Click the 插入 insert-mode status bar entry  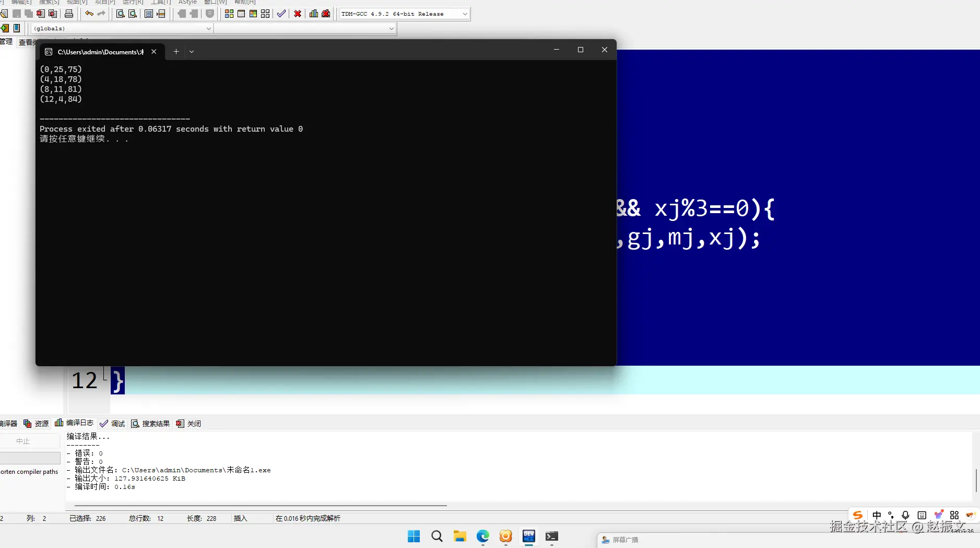click(240, 518)
